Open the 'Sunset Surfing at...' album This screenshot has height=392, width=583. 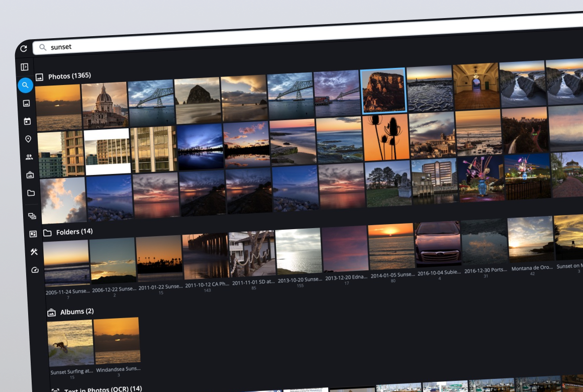pyautogui.click(x=71, y=350)
